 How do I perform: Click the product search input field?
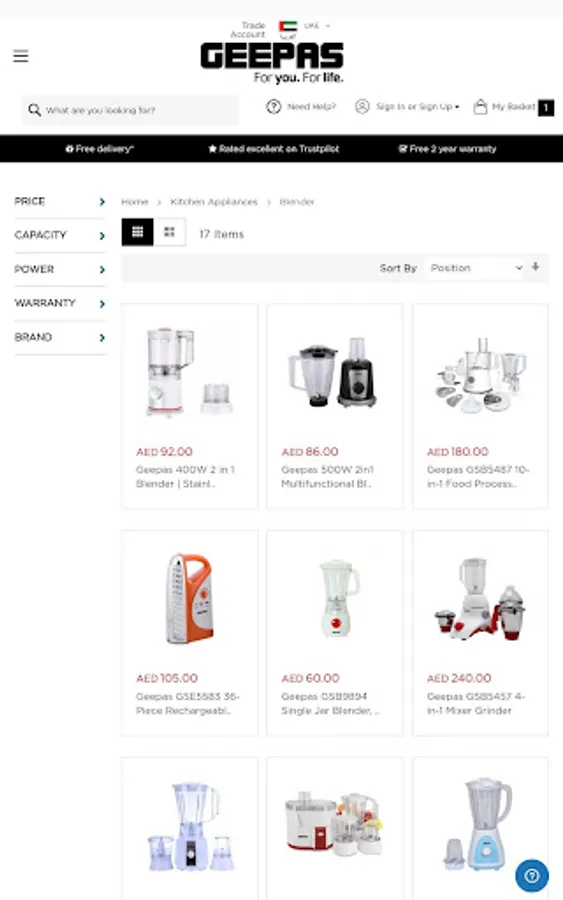click(130, 110)
